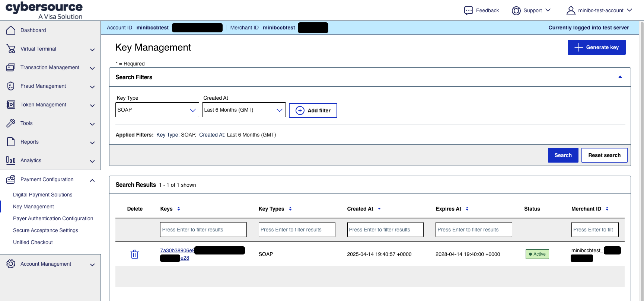
Task: Click the Created At filter input field
Action: coord(385,230)
